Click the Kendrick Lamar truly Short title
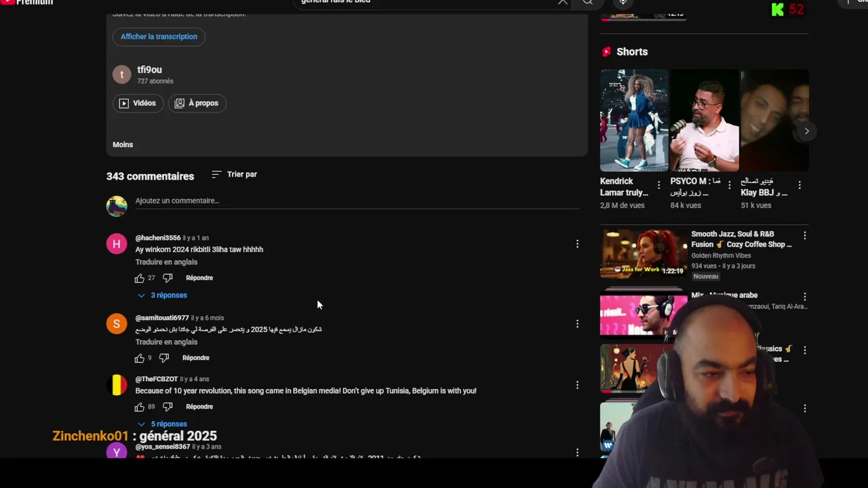This screenshot has width=868, height=488. 624,187
